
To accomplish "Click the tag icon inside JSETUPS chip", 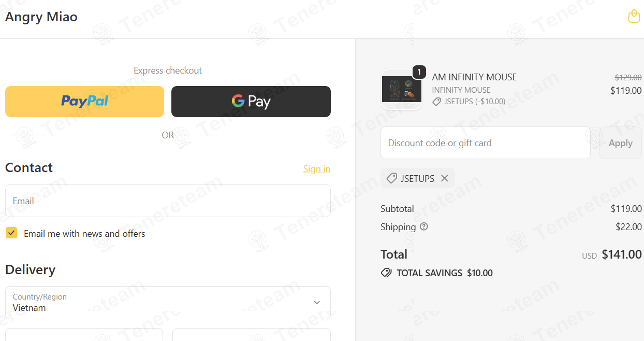I will (392, 178).
